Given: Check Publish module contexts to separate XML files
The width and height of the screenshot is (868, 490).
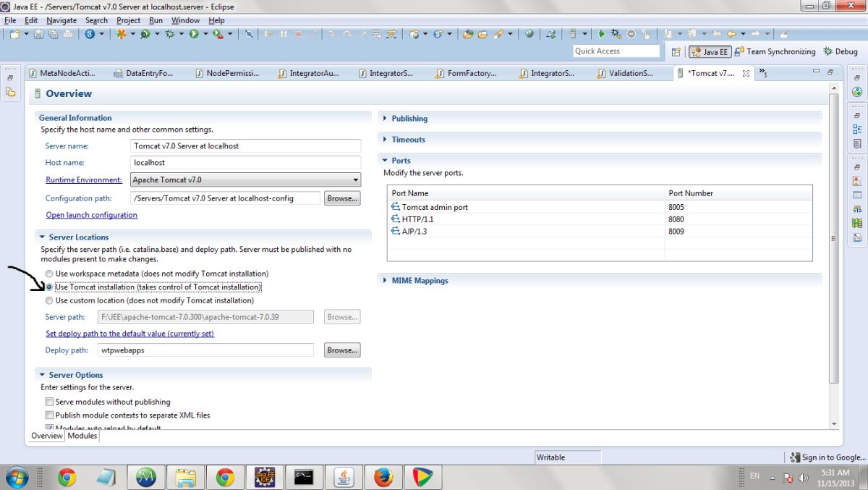Looking at the screenshot, I should tap(49, 415).
